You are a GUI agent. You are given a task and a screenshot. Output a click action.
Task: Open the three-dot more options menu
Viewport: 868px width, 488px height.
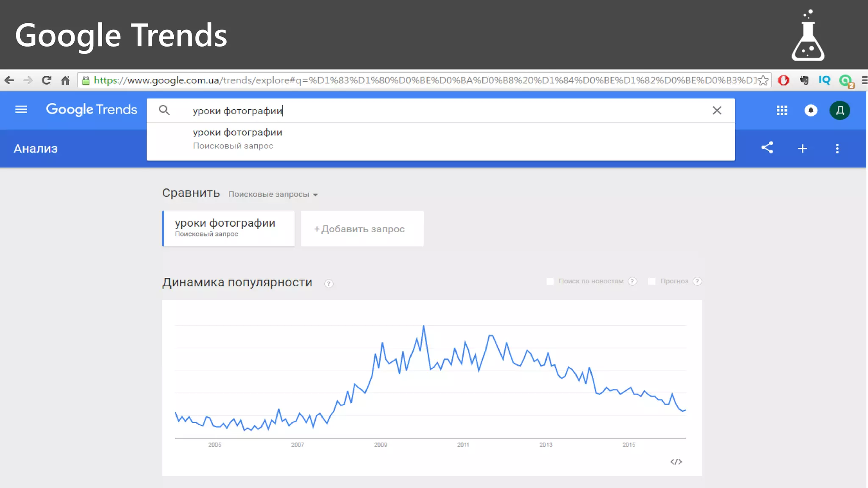(837, 148)
